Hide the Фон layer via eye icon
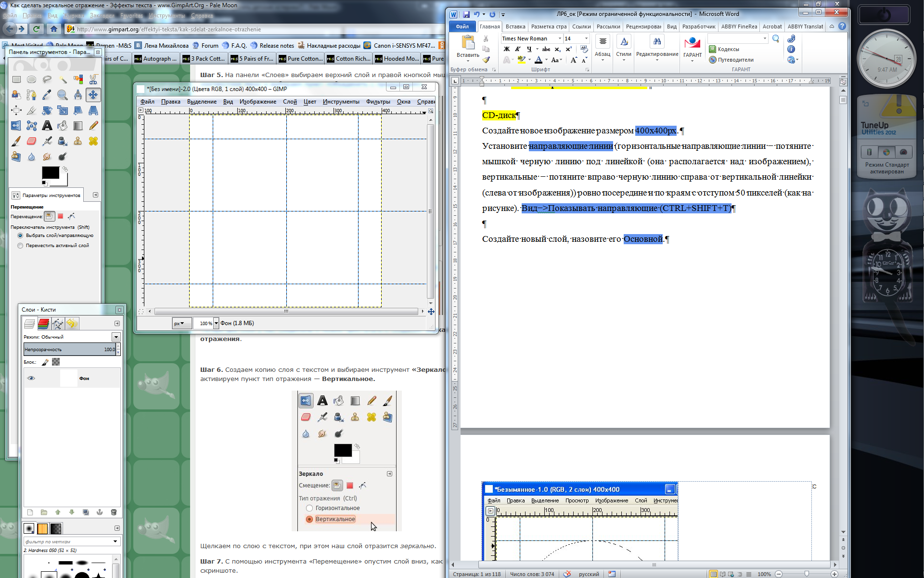 (x=31, y=378)
